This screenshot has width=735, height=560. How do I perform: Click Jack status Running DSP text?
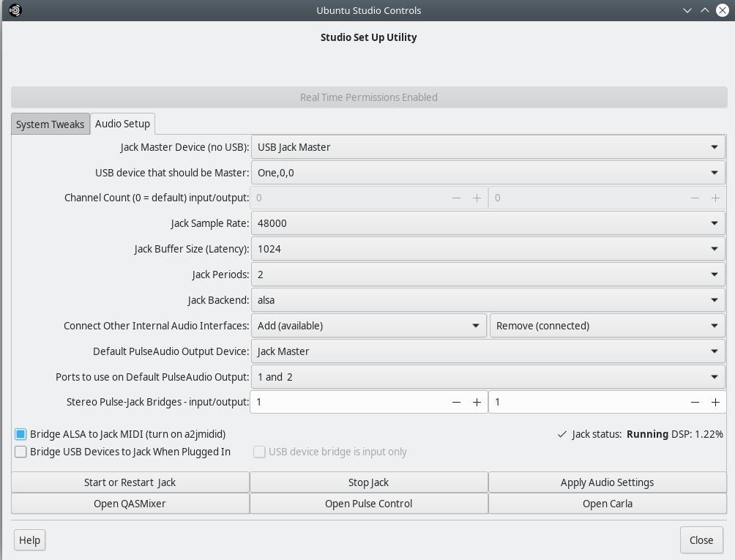tap(647, 434)
